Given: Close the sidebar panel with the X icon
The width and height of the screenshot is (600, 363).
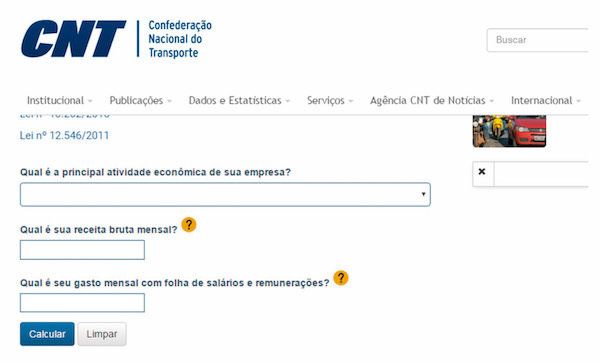Looking at the screenshot, I should pyautogui.click(x=482, y=172).
